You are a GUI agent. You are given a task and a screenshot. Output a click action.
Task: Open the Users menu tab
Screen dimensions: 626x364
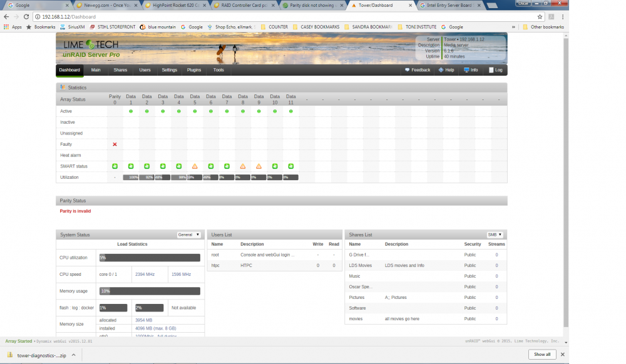(x=145, y=70)
